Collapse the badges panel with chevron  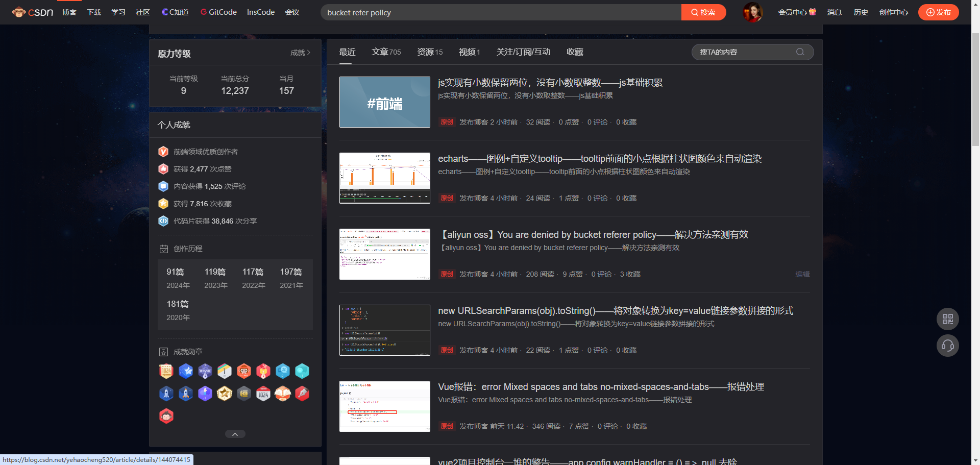[235, 434]
